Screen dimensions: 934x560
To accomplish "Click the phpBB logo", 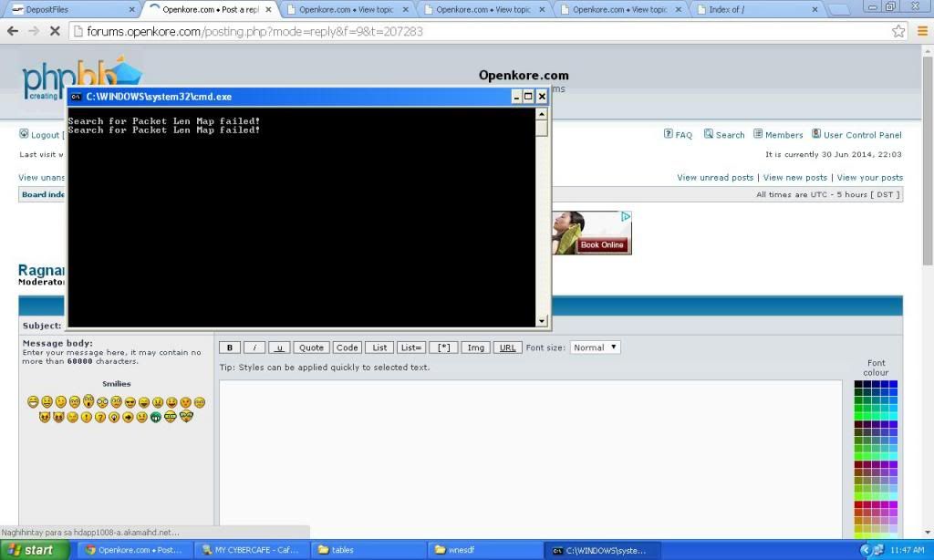I will (x=82, y=78).
